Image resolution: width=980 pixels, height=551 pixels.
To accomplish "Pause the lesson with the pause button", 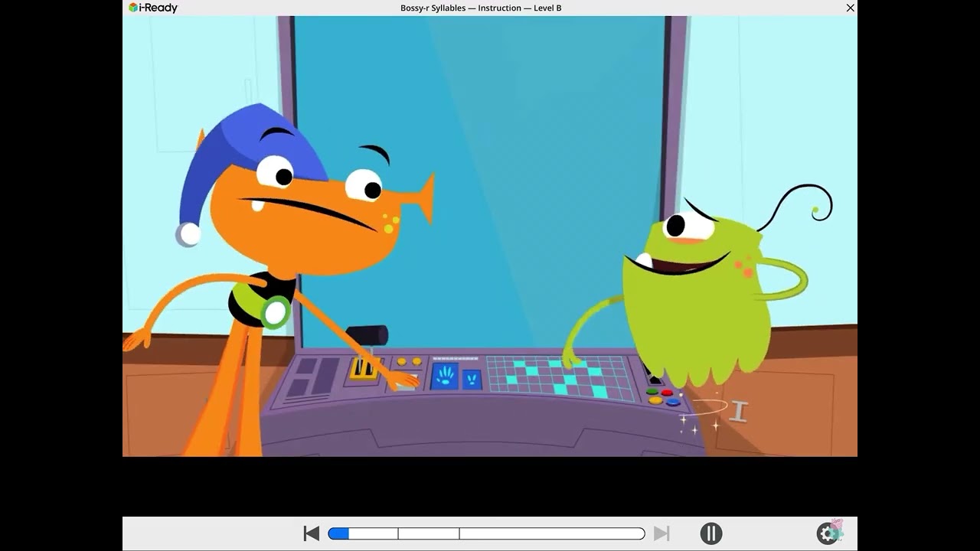I will tap(710, 533).
